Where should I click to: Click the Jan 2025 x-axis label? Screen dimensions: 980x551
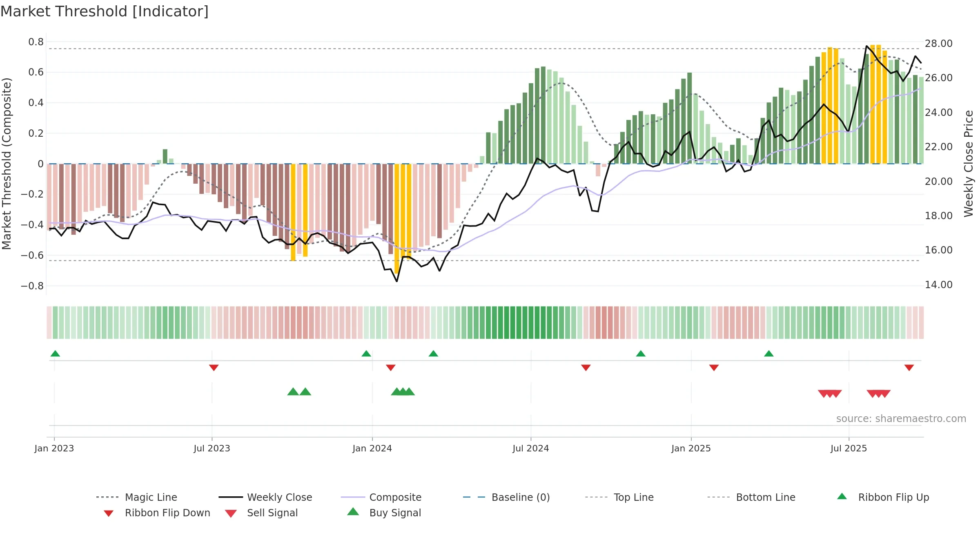[x=691, y=449]
